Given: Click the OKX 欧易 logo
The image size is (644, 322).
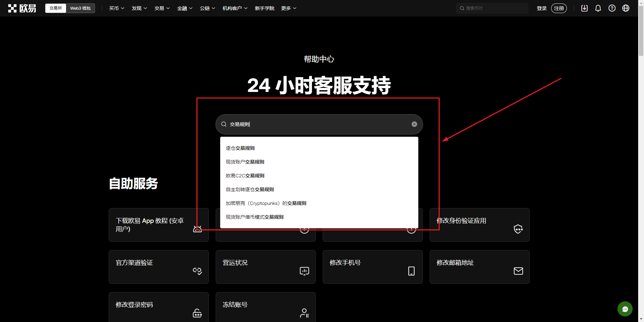Looking at the screenshot, I should pos(22,8).
